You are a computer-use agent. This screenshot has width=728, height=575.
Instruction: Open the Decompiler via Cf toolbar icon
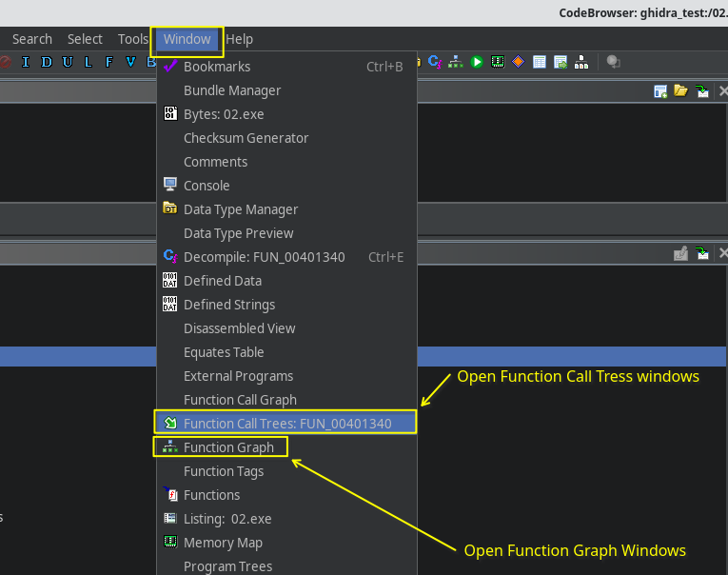coord(435,62)
